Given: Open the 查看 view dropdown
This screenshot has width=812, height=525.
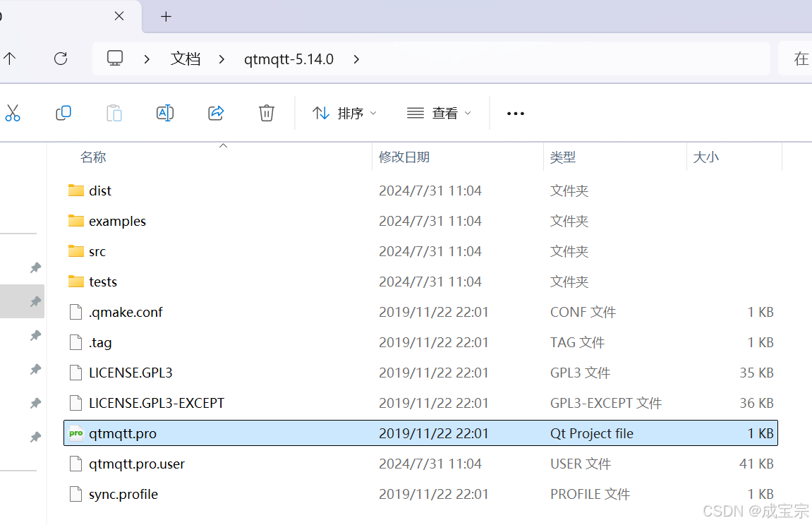Looking at the screenshot, I should [439, 113].
